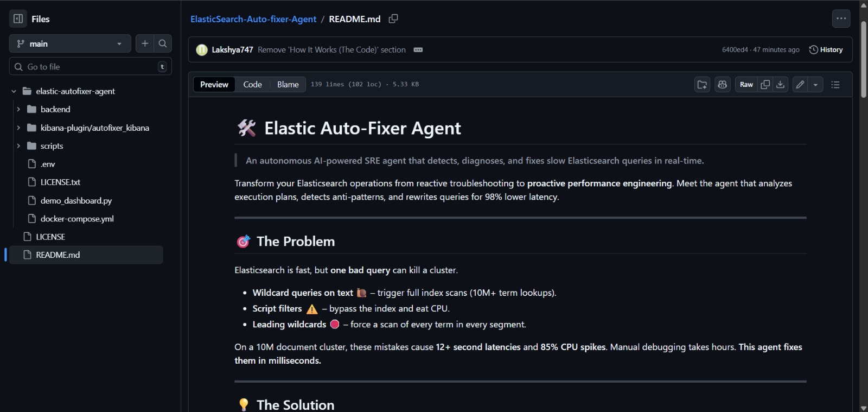This screenshot has width=868, height=412.
Task: Open the three-dot more options menu
Action: point(841,18)
